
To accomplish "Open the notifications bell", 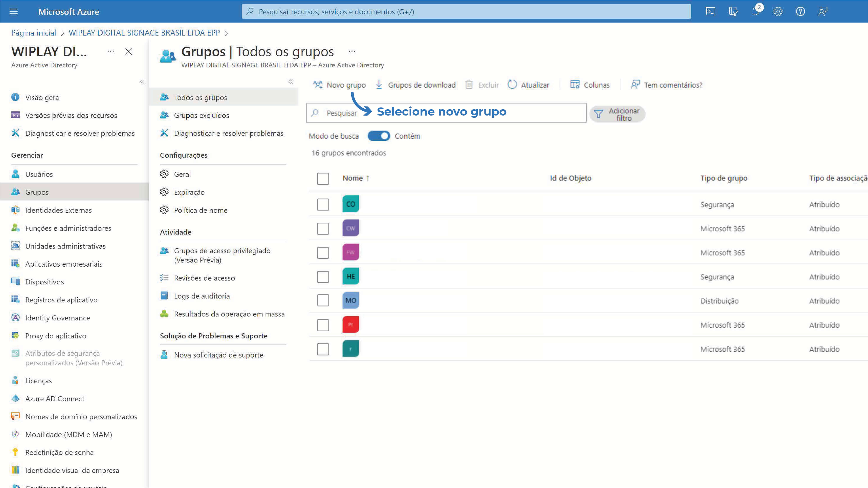I will tap(755, 11).
